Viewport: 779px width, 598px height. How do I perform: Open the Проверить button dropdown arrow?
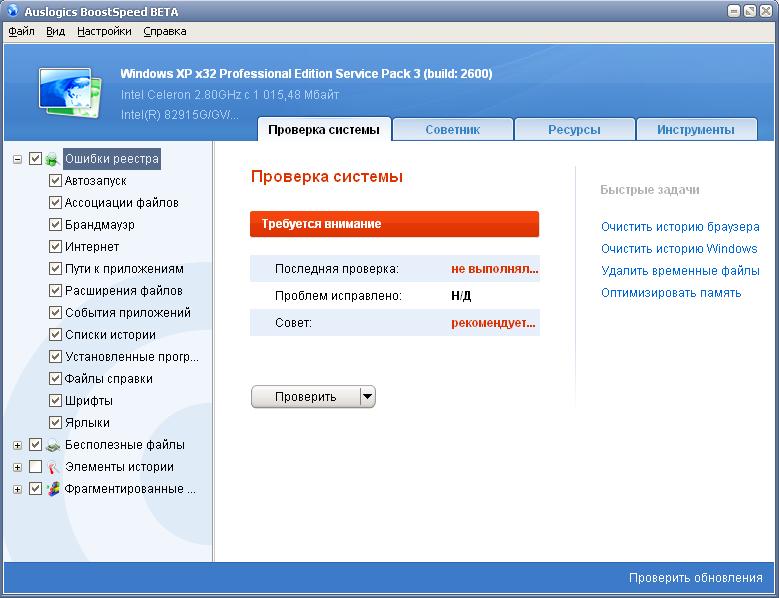[x=367, y=397]
